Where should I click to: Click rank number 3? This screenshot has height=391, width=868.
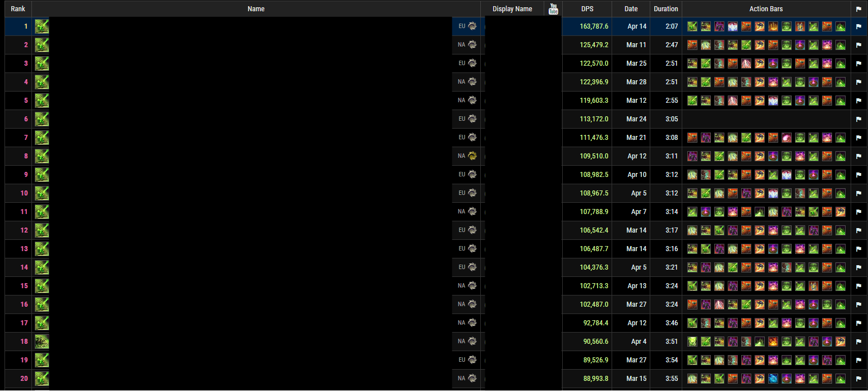pyautogui.click(x=26, y=63)
